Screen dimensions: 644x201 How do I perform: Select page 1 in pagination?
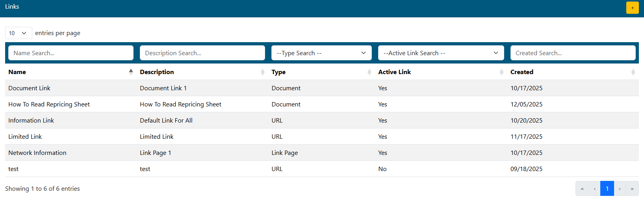[x=607, y=189]
